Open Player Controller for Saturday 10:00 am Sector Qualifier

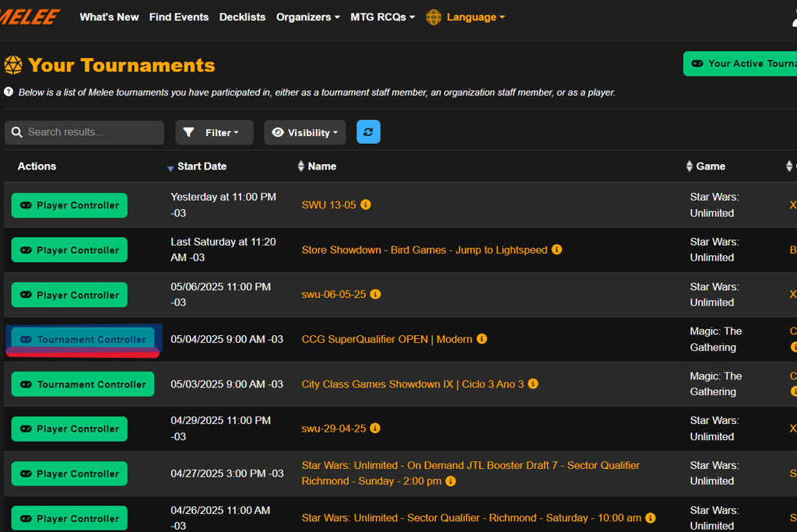point(69,518)
